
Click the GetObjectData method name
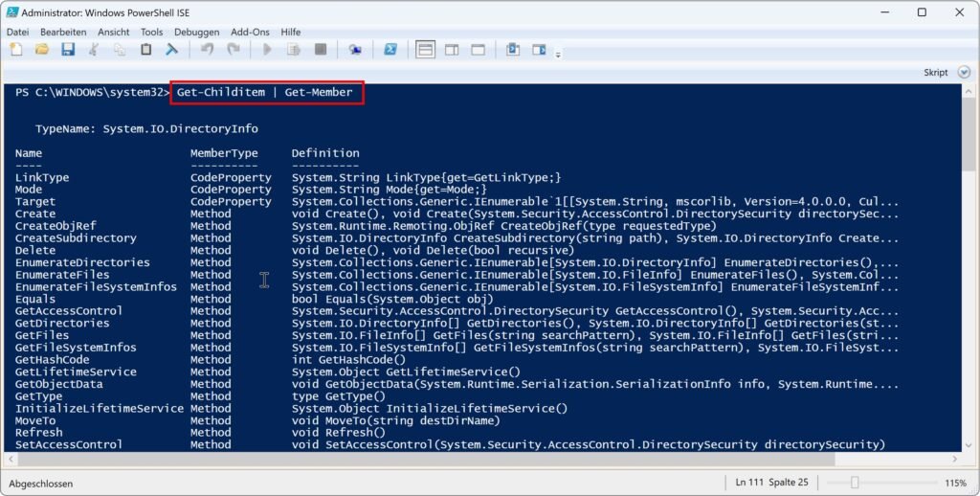point(58,384)
